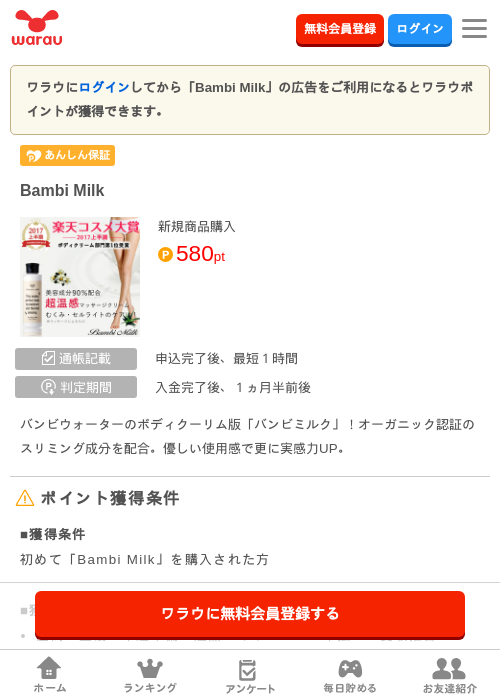Click the Bambi Milk title
This screenshot has height=700, width=500.
pos(62,190)
